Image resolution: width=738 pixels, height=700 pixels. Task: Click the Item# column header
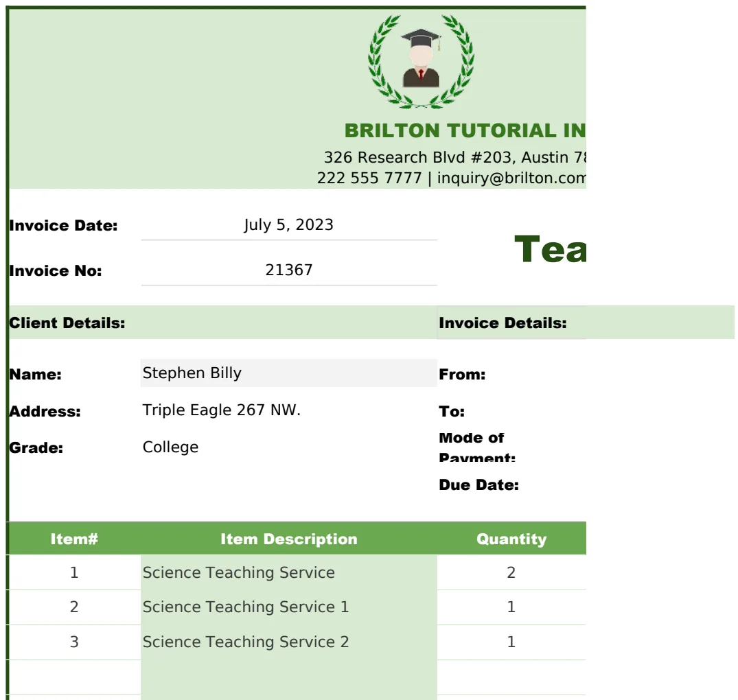pyautogui.click(x=74, y=539)
